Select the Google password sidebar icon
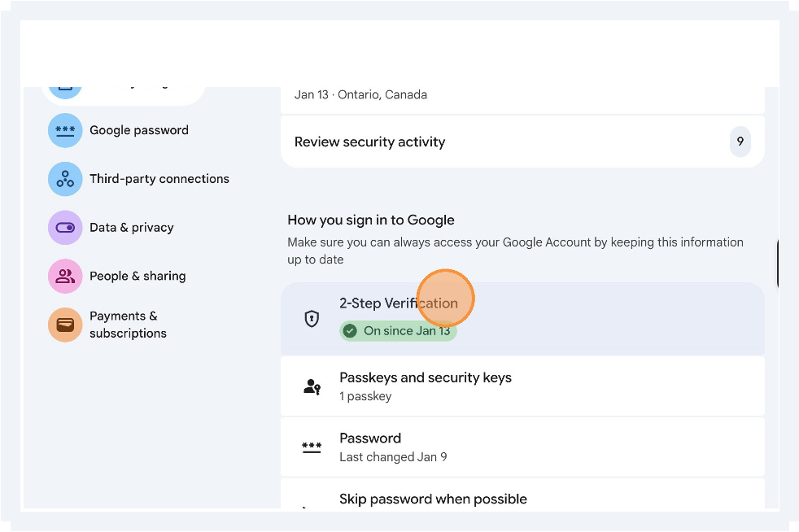 [x=65, y=130]
